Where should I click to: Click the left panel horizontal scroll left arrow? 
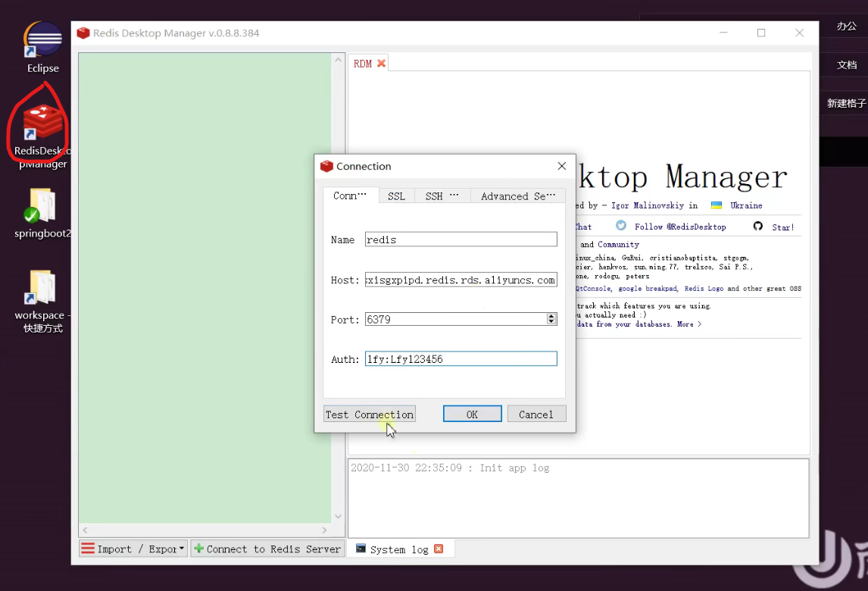86,530
